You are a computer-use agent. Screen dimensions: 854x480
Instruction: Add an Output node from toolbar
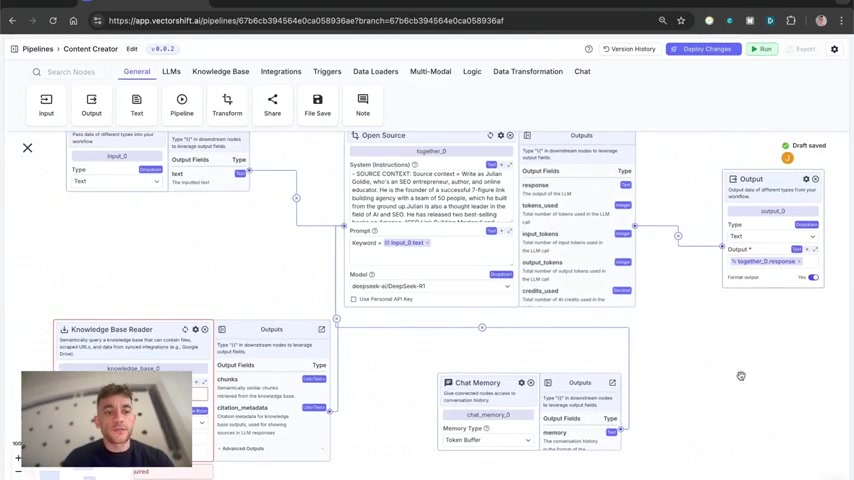tap(92, 105)
